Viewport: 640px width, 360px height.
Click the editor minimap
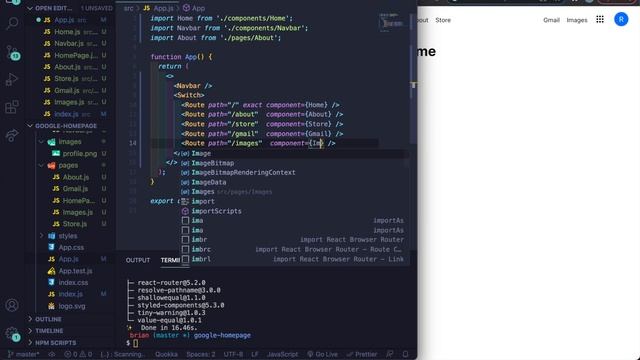click(392, 22)
